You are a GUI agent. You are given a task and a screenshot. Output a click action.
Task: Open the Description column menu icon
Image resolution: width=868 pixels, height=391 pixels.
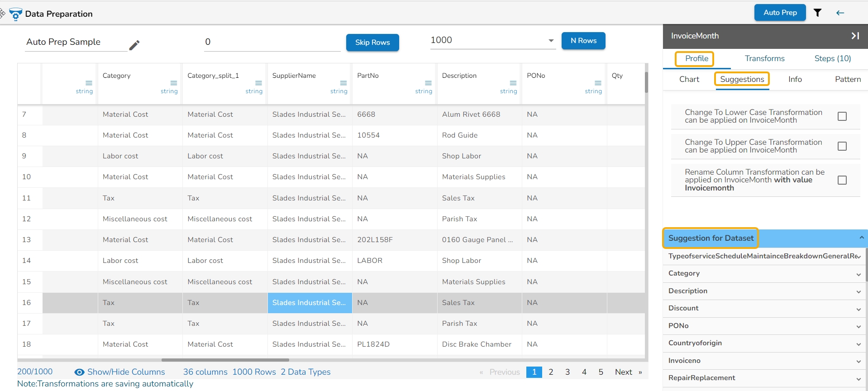pyautogui.click(x=513, y=83)
